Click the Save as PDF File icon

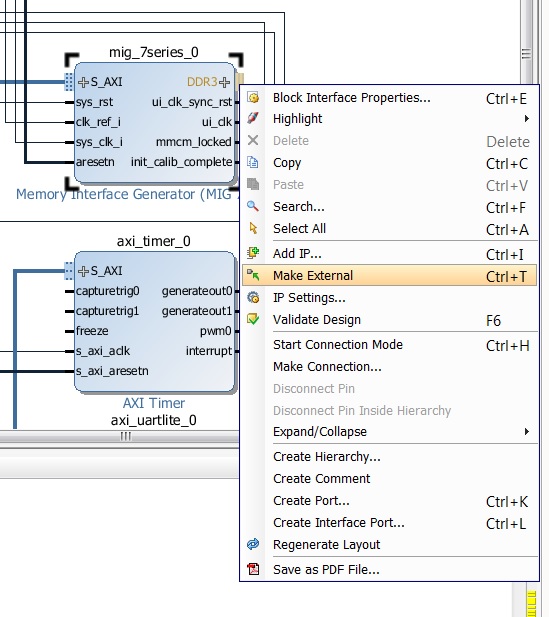point(253,569)
